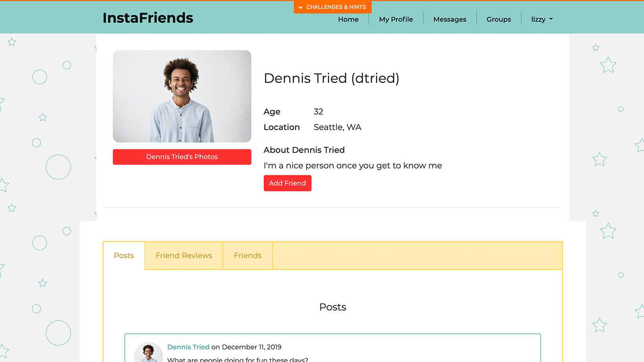Click Dennis Tried author link in post
Viewport: 644px width, 362px height.
coord(188,347)
